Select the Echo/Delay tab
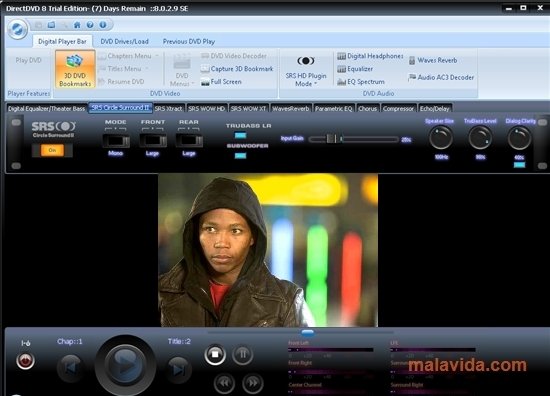Image resolution: width=550 pixels, height=396 pixels. (435, 108)
